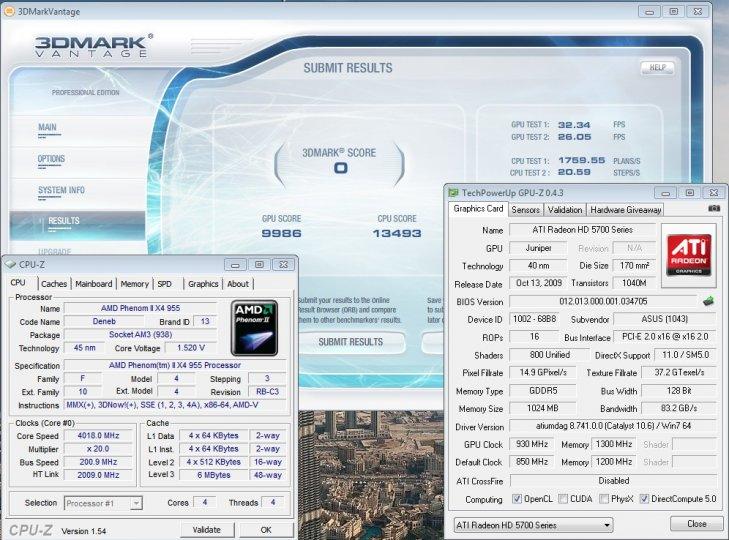Uncheck the OpenCL checkbox

pyautogui.click(x=517, y=499)
